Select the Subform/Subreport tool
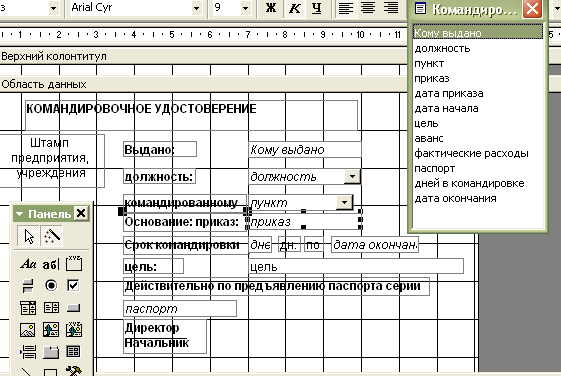 [x=74, y=352]
